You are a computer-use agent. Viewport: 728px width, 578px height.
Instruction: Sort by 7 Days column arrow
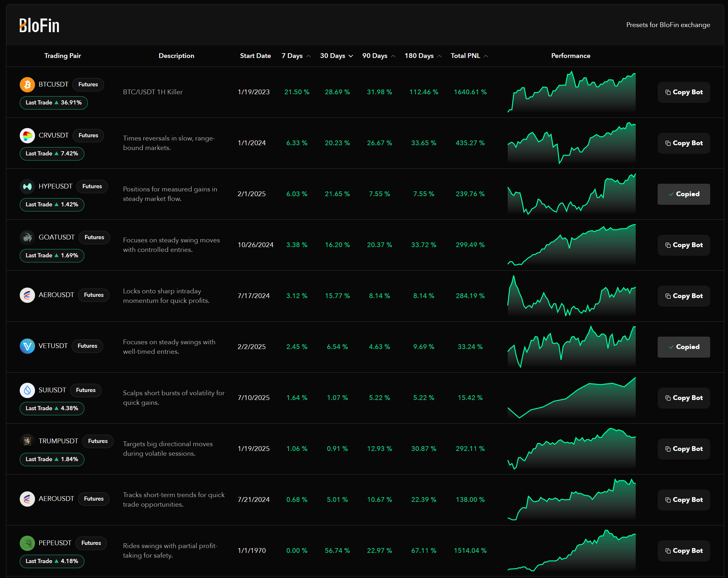click(308, 56)
